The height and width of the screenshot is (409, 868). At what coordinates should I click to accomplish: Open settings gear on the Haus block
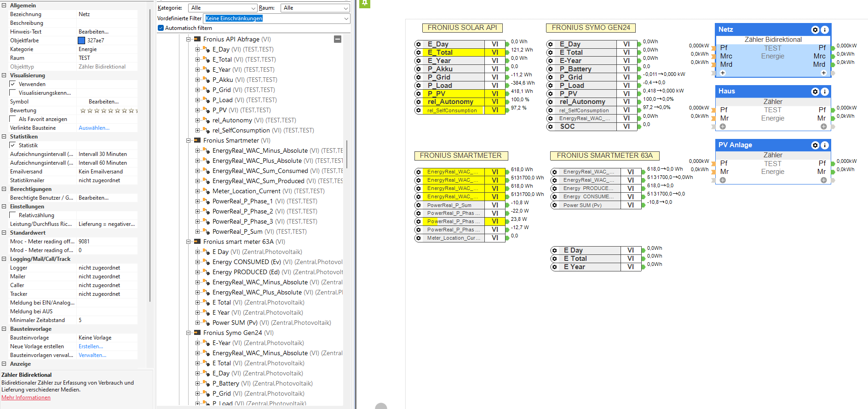pyautogui.click(x=815, y=92)
